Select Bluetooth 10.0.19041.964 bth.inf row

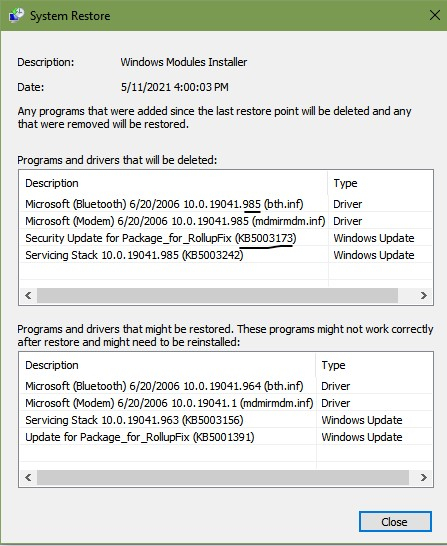226,386
